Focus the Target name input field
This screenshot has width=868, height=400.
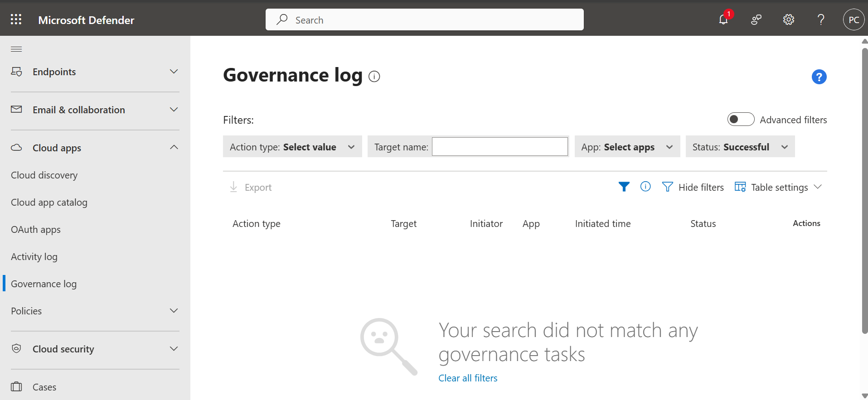[500, 146]
